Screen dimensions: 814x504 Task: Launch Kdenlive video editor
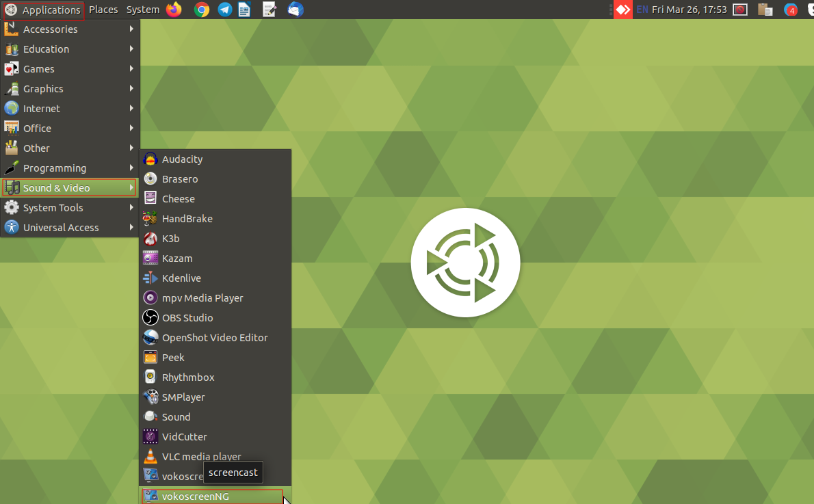tap(215, 278)
